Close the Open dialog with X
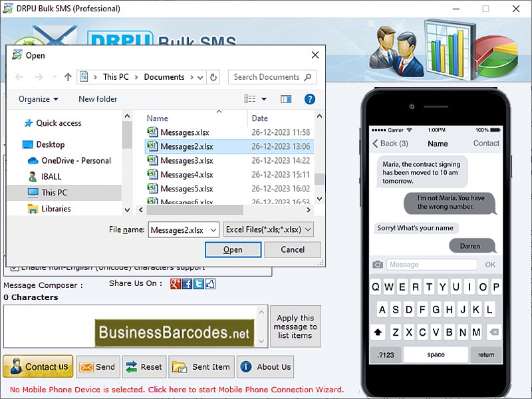Viewport: 532px width, 399px height. [315, 55]
